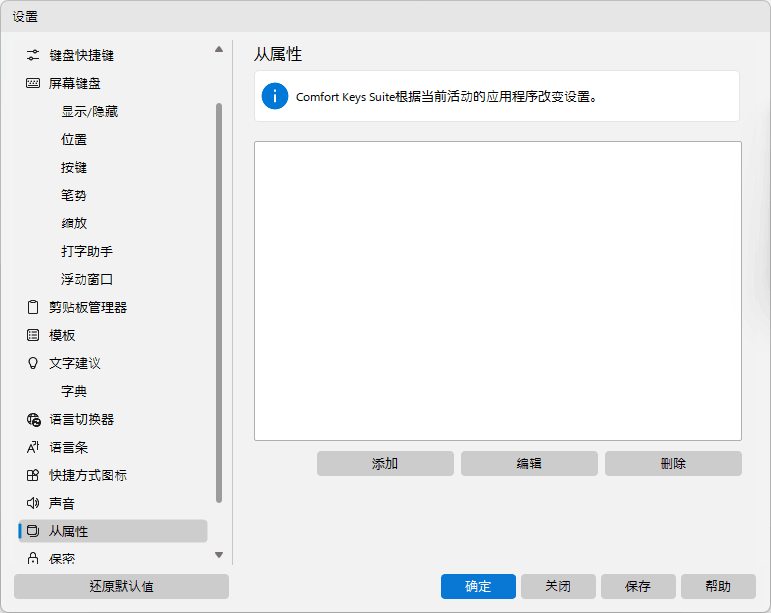Click the 删除 button
Image resolution: width=771 pixels, height=613 pixels.
click(673, 464)
